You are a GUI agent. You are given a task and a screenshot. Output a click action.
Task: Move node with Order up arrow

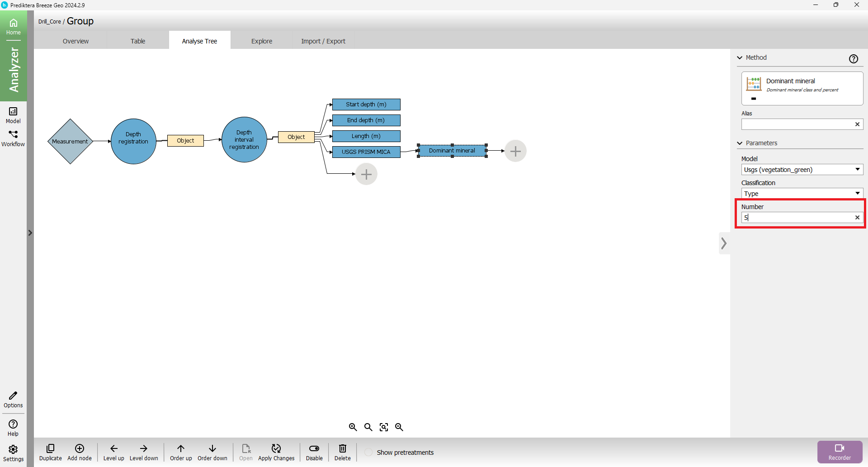click(x=181, y=448)
